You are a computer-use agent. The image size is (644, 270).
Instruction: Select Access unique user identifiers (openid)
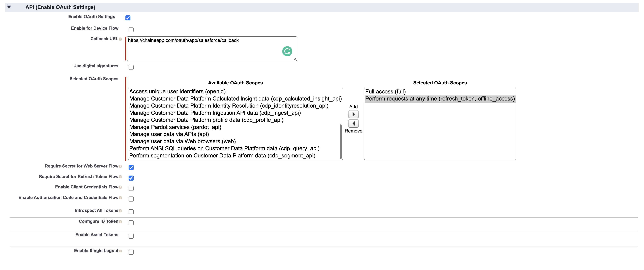click(177, 92)
